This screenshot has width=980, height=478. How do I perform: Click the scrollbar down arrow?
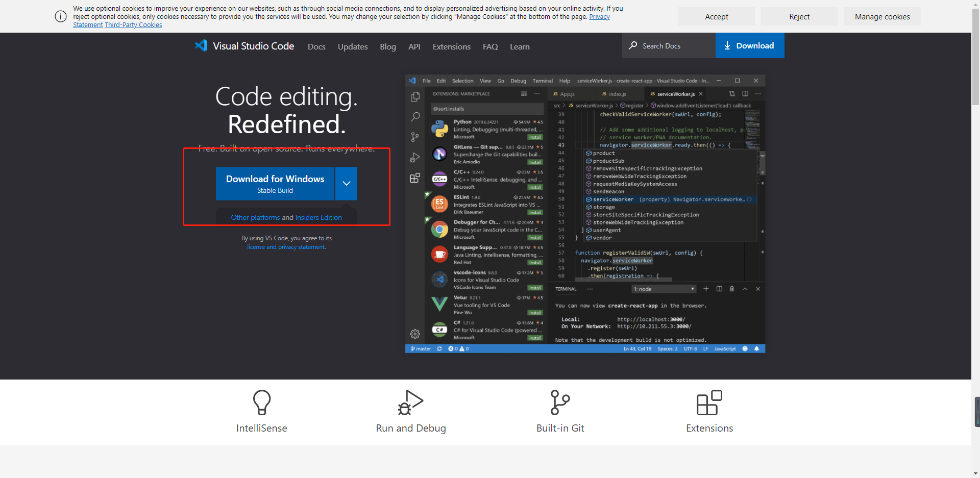click(975, 473)
